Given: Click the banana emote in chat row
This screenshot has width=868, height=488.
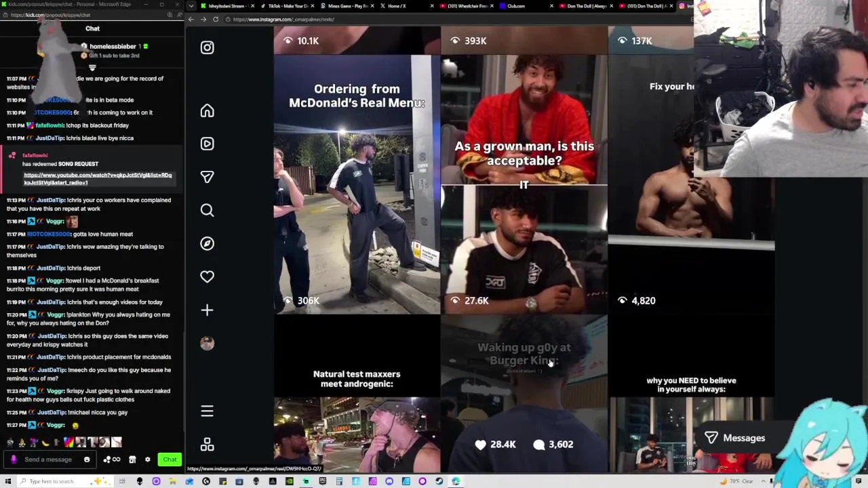Looking at the screenshot, I should point(45,443).
